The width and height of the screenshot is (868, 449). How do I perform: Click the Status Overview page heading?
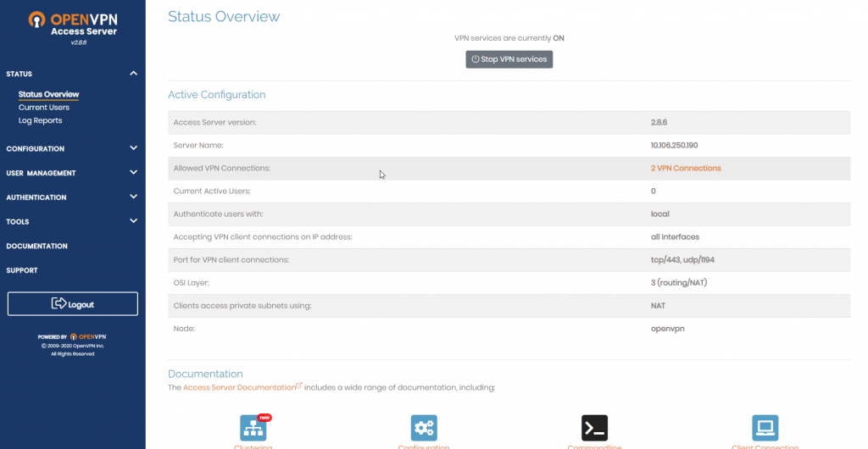click(224, 17)
